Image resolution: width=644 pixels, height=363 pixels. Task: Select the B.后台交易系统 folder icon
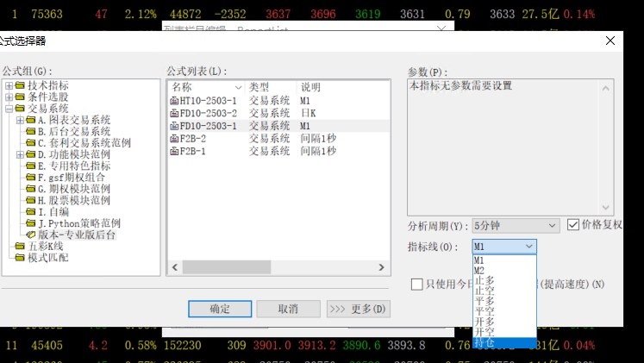(x=30, y=131)
